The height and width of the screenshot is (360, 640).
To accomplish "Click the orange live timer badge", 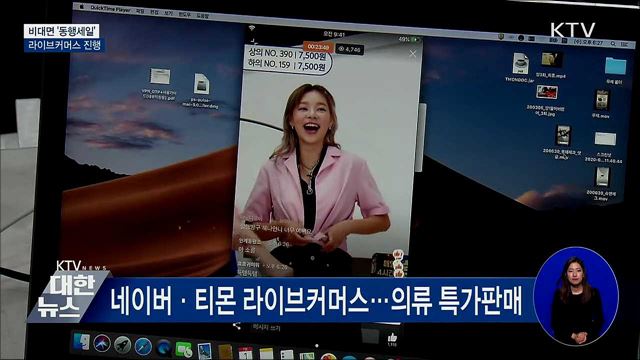I will click(318, 47).
